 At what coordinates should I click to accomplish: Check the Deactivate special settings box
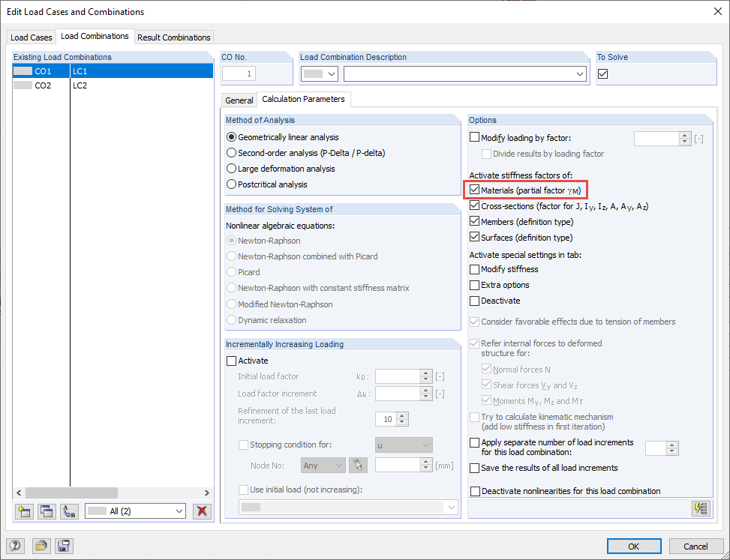pyautogui.click(x=474, y=301)
